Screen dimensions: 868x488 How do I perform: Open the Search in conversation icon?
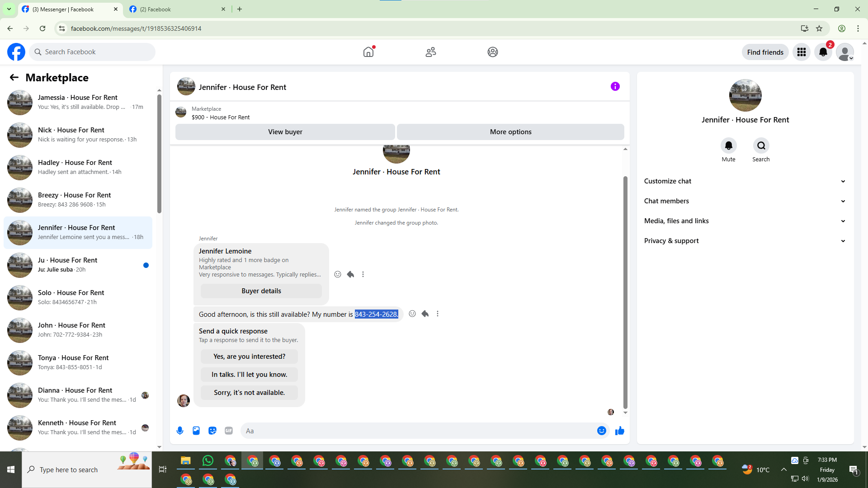[x=761, y=145]
